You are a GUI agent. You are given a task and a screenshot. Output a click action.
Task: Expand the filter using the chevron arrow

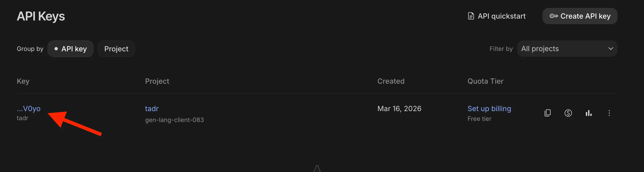coord(610,49)
